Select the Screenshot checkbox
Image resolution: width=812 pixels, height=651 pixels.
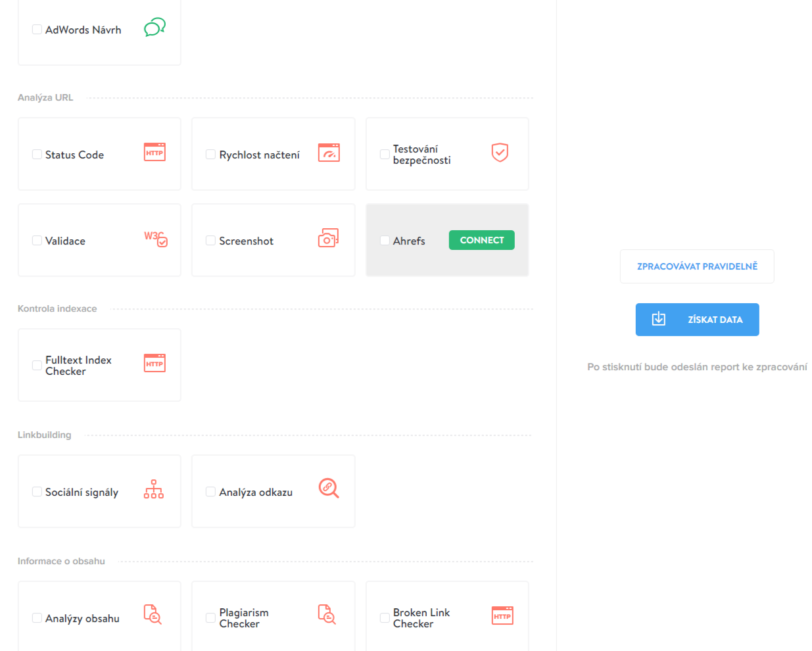click(x=210, y=241)
